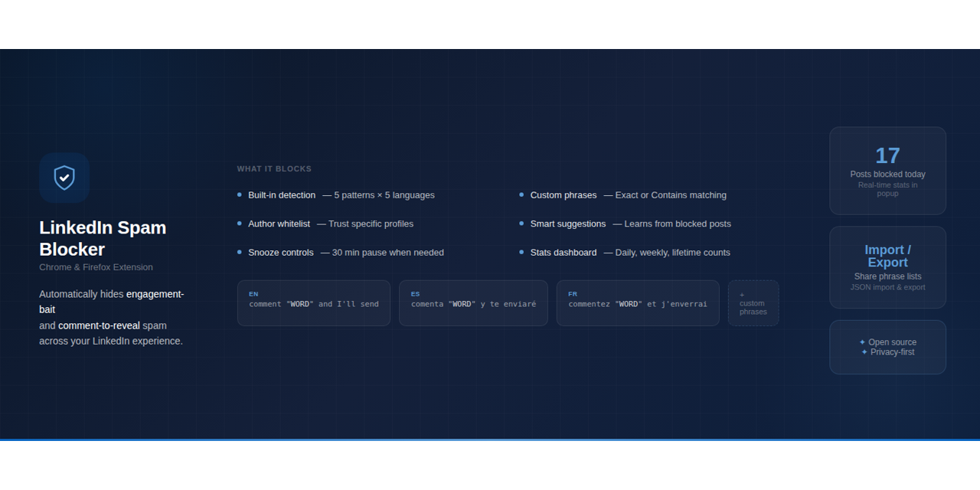Select the ES phrase example card
Viewport: 980px width, 490px height.
[x=473, y=303]
